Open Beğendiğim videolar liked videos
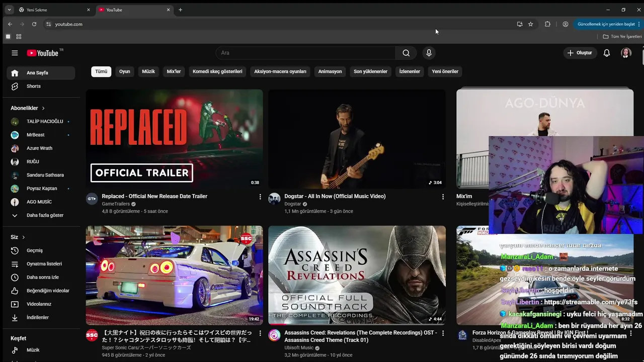The width and height of the screenshot is (644, 362). point(41,291)
